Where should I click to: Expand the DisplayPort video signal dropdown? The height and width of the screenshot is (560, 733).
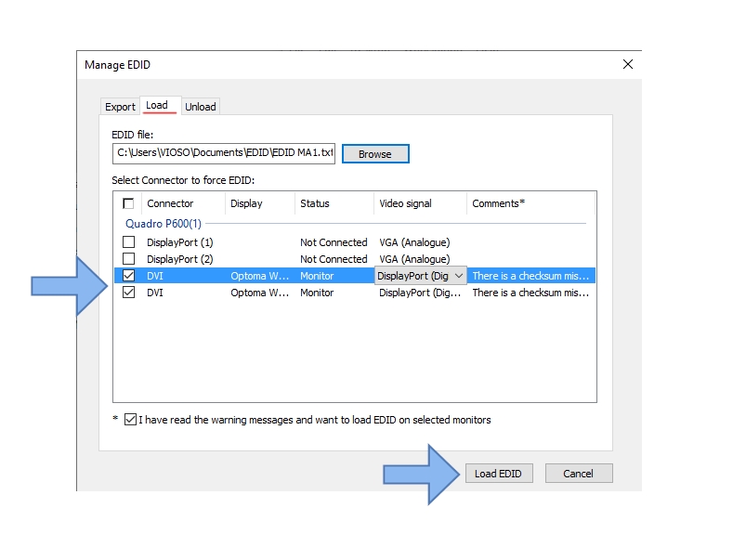click(x=457, y=276)
